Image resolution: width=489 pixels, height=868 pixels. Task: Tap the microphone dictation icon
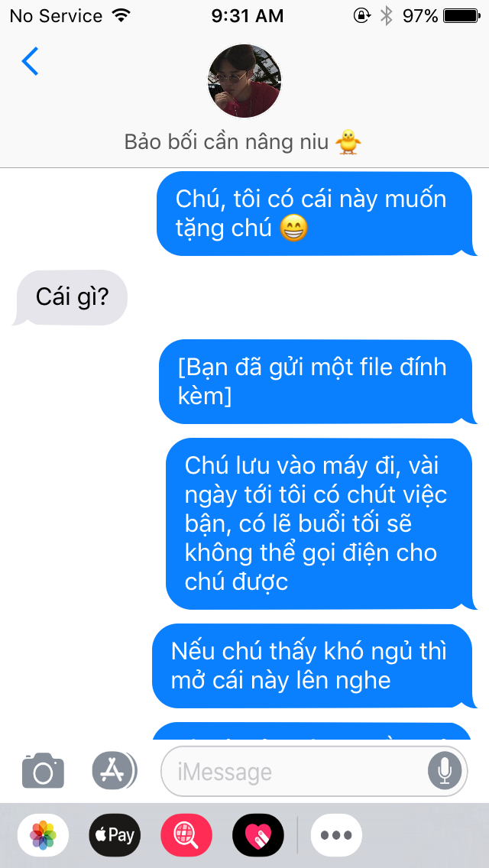click(444, 771)
